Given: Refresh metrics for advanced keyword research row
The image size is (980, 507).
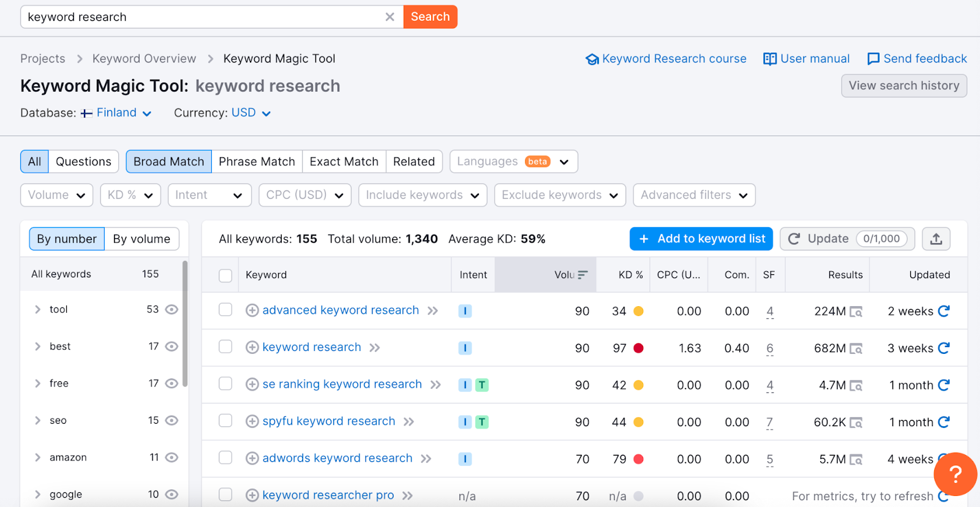Looking at the screenshot, I should pos(943,311).
